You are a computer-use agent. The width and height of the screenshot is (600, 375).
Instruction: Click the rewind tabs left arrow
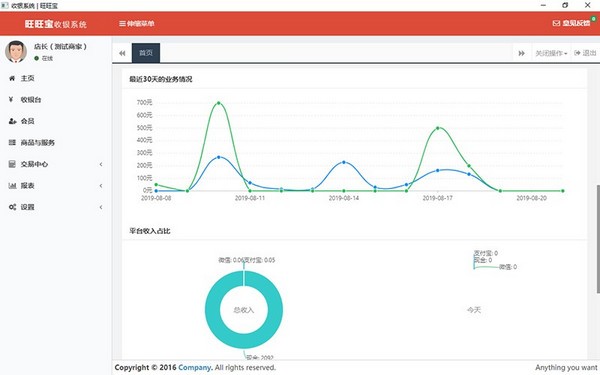(122, 53)
